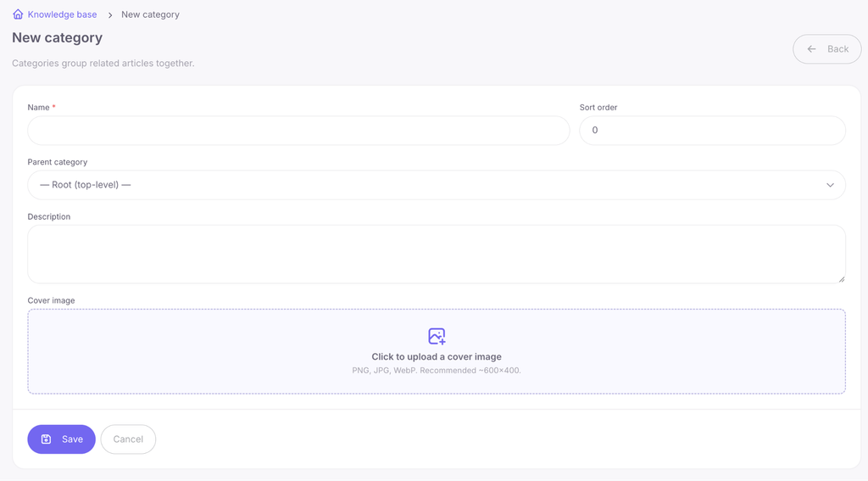Click the Name field label
Image resolution: width=868 pixels, height=481 pixels.
coord(39,108)
